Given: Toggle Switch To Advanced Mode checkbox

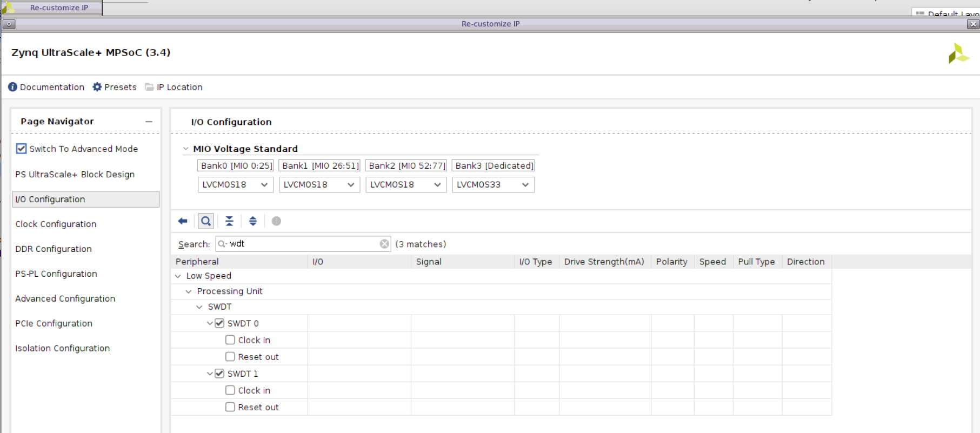Looking at the screenshot, I should pyautogui.click(x=21, y=149).
